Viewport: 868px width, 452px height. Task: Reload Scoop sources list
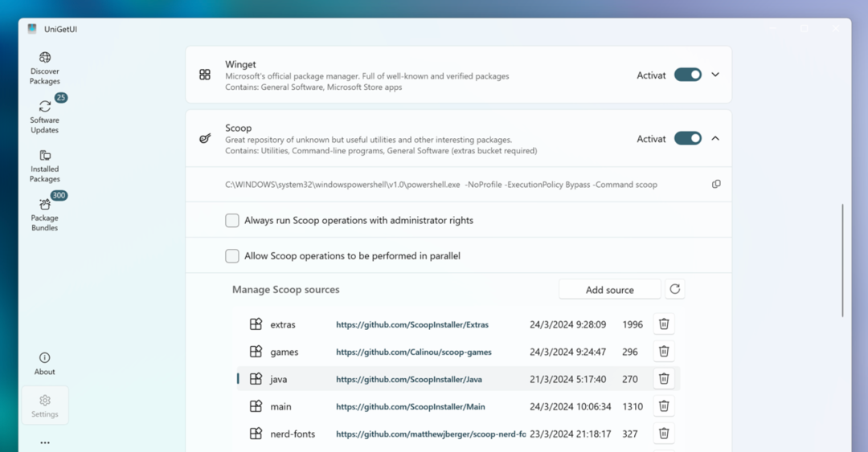(x=675, y=289)
